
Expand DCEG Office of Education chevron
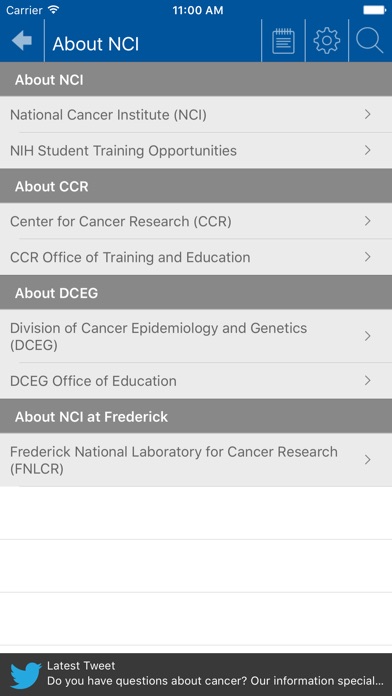click(368, 380)
